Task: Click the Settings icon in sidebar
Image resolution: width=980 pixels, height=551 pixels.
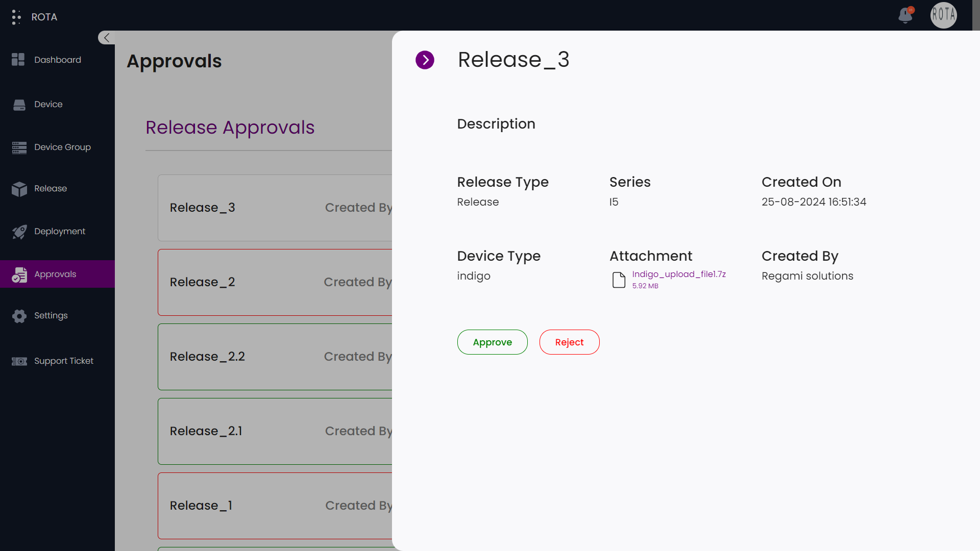Action: (x=19, y=315)
